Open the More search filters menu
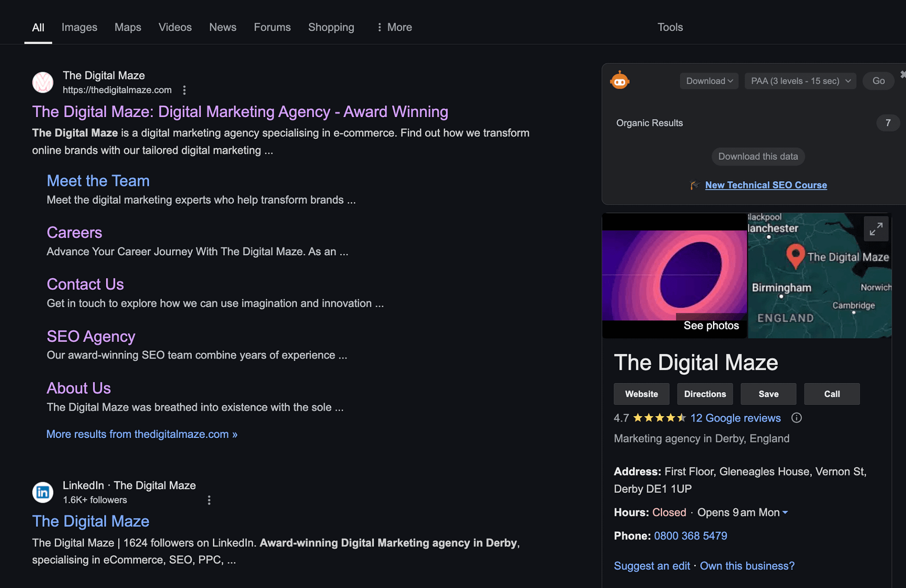Screen dimensions: 906x588 coord(394,27)
